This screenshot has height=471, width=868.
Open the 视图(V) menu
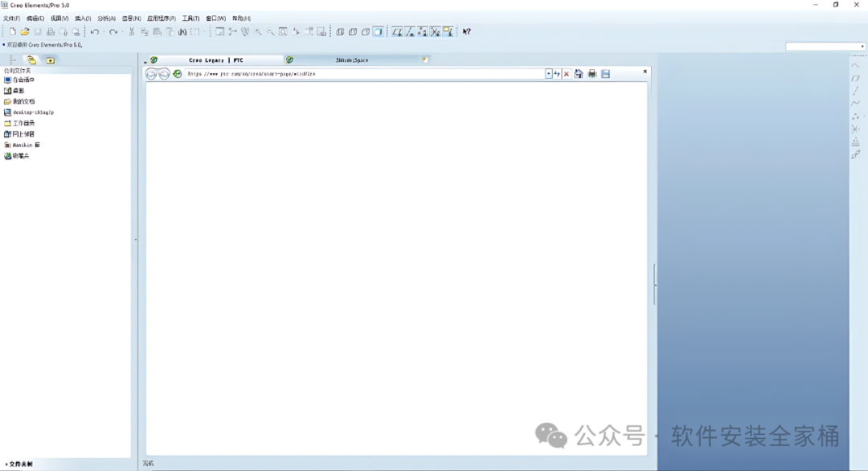59,18
